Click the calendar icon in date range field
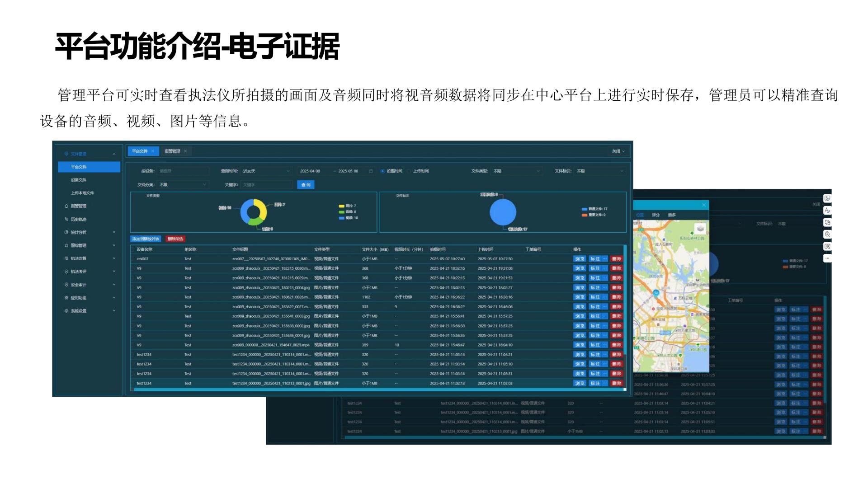Viewport: 868px width, 488px height. coord(371,171)
